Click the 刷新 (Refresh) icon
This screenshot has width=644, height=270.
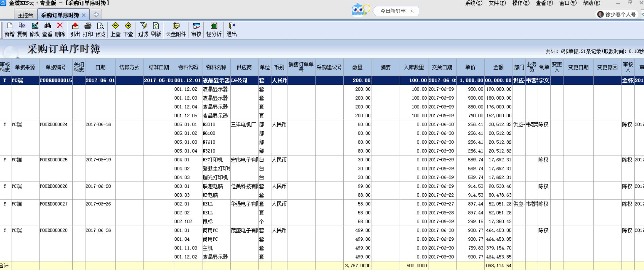[156, 30]
